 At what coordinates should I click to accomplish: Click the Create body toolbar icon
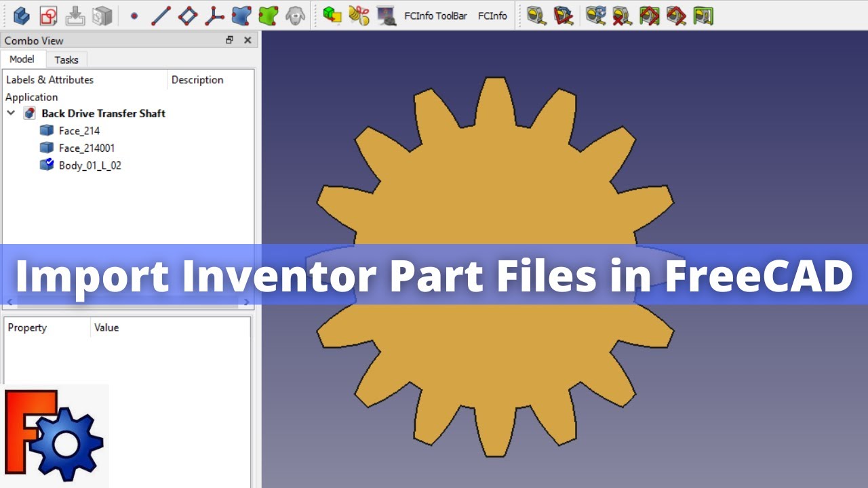[x=22, y=16]
